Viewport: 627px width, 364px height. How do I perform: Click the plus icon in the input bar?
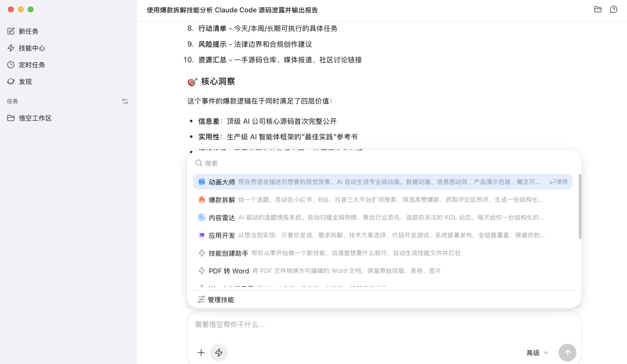pyautogui.click(x=201, y=352)
